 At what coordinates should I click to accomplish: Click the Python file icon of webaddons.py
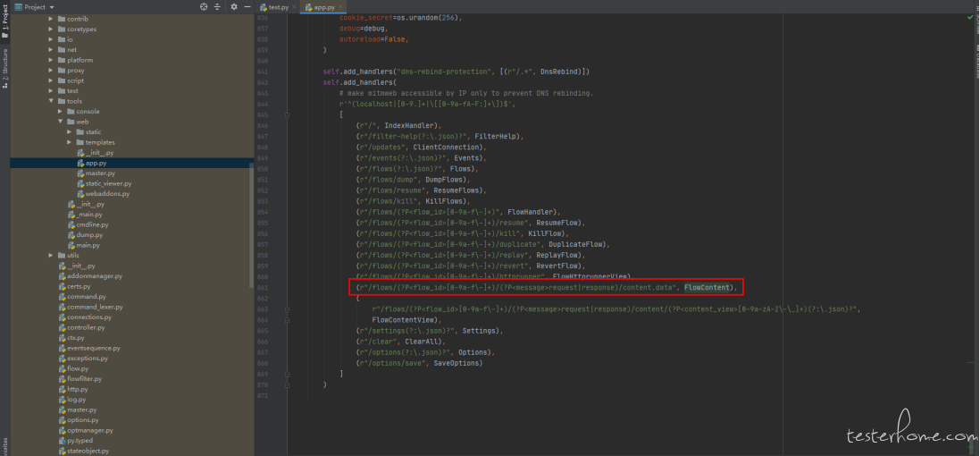coord(80,194)
